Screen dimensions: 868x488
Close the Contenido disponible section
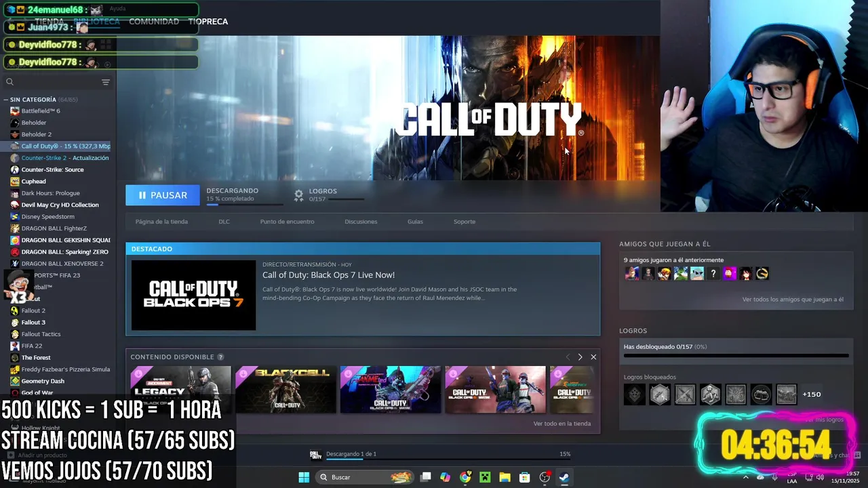click(593, 357)
